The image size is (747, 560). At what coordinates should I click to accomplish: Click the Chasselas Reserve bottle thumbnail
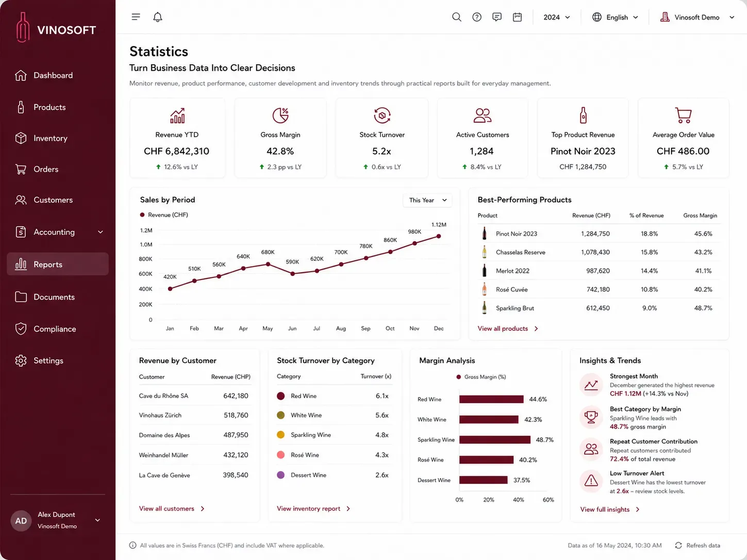(484, 252)
